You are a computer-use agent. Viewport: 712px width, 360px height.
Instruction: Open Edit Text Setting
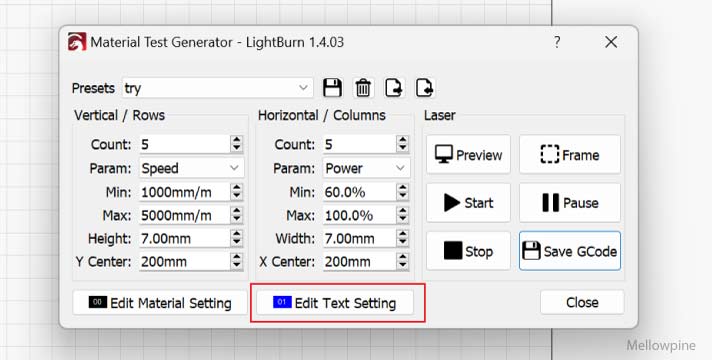[335, 303]
